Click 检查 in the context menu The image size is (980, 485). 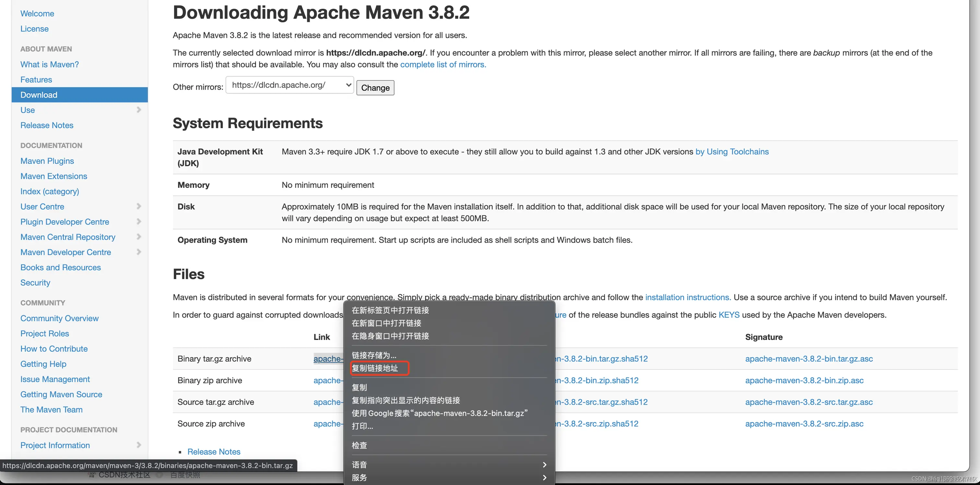coord(359,445)
